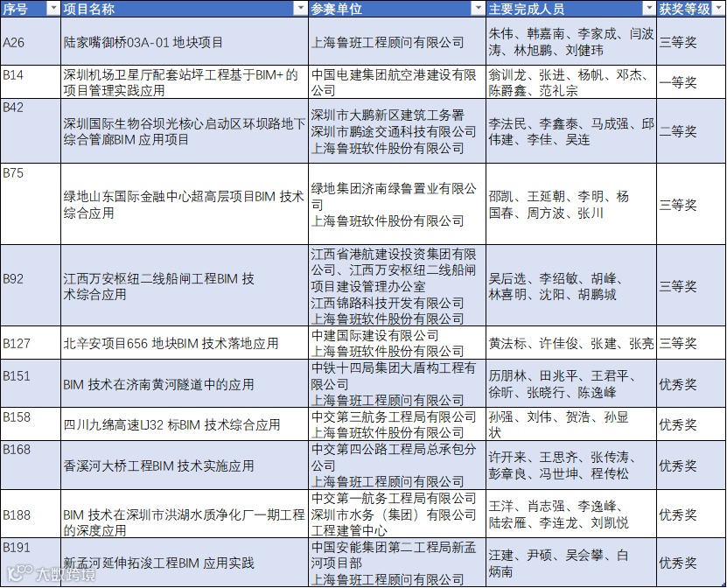Select project BIM 技术在深圳市洪湖水质净化厂 cell
This screenshot has width=727, height=588.
click(x=185, y=514)
